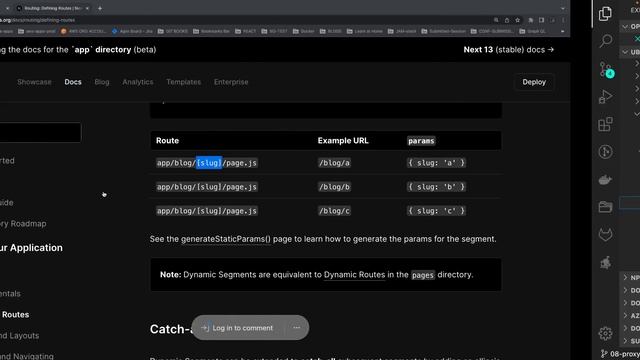The height and width of the screenshot is (360, 640).
Task: Click the 08-proxy git branch indicator
Action: click(x=620, y=354)
